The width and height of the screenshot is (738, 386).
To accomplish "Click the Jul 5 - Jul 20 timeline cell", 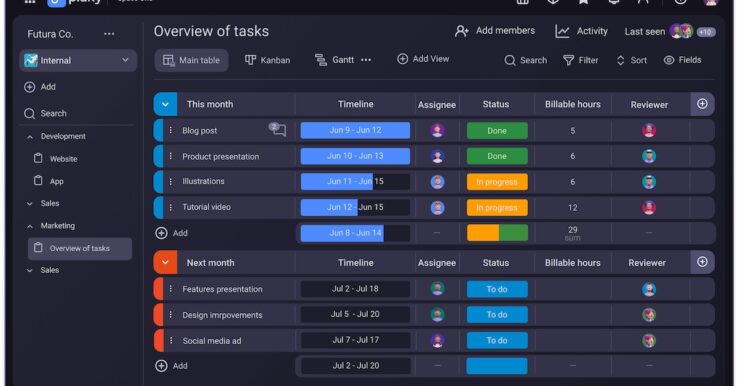I will tap(355, 314).
